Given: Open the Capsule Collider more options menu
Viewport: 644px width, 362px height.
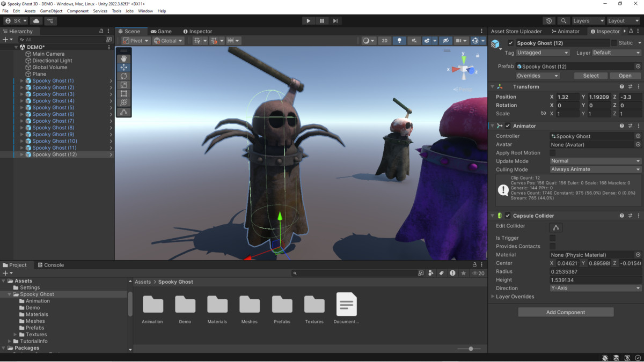Looking at the screenshot, I should click(x=639, y=216).
